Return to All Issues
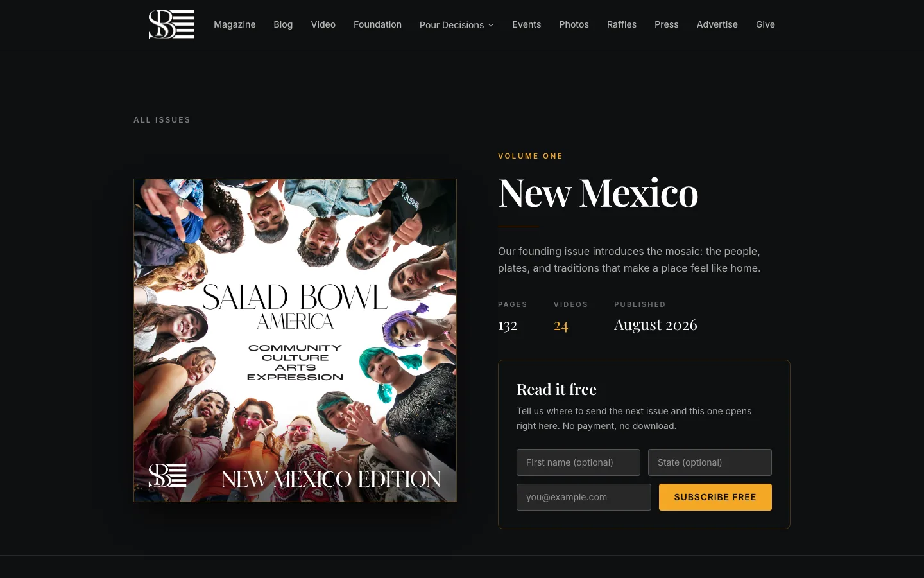The image size is (924, 578). click(162, 120)
